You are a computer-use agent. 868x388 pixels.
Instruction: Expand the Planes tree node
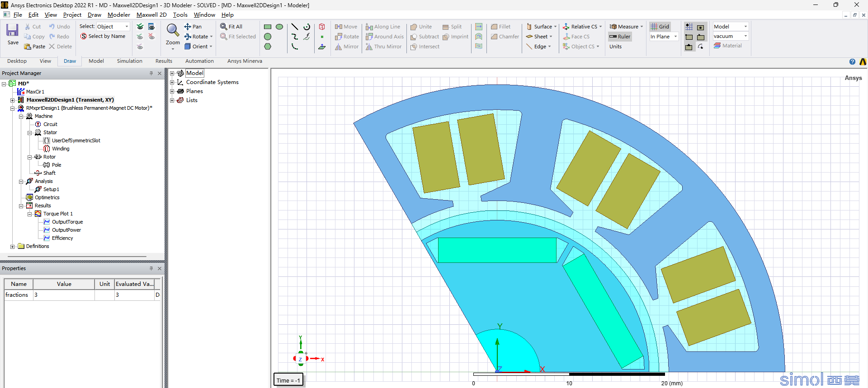pos(172,91)
